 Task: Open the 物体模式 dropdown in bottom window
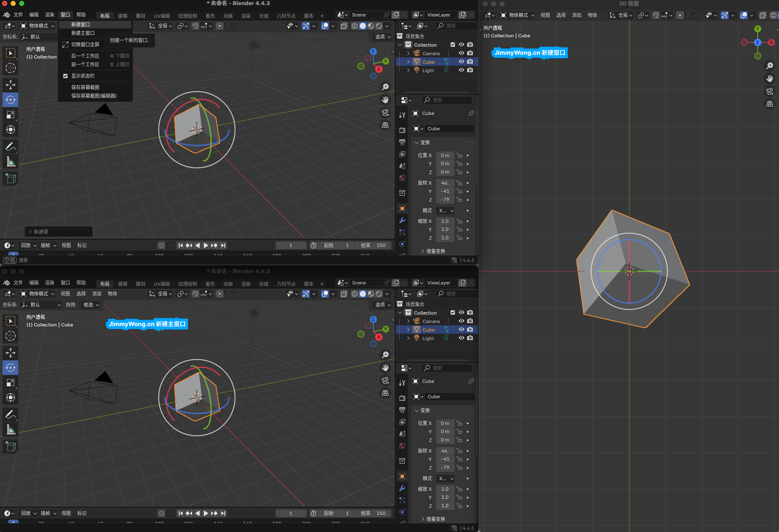pyautogui.click(x=38, y=294)
